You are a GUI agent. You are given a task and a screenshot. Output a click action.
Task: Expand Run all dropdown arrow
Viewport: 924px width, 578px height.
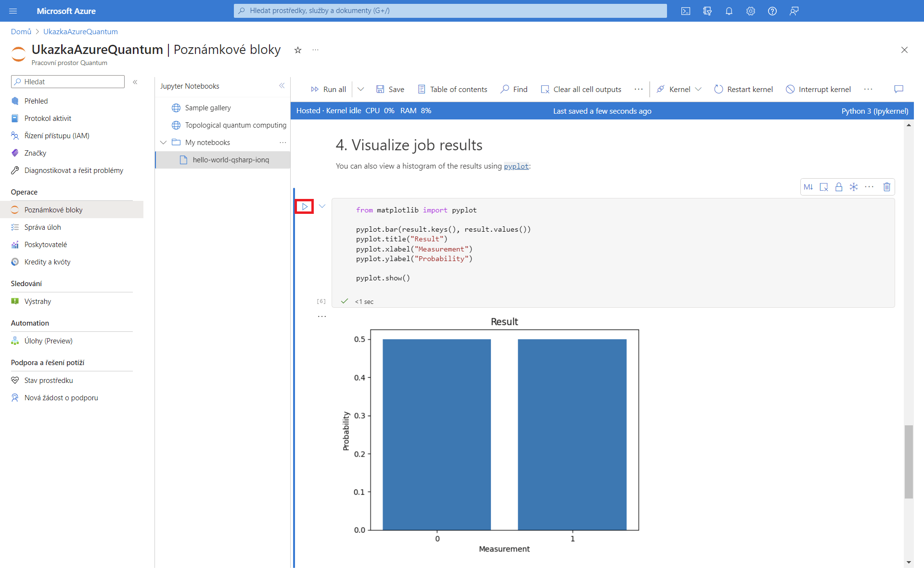coord(360,89)
